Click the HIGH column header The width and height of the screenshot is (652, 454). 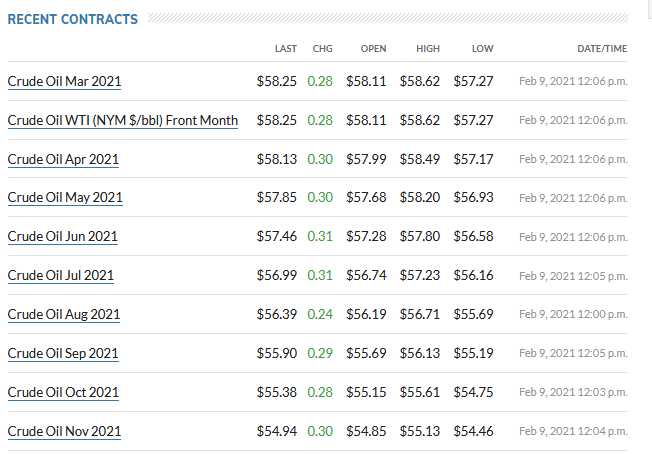pyautogui.click(x=428, y=49)
